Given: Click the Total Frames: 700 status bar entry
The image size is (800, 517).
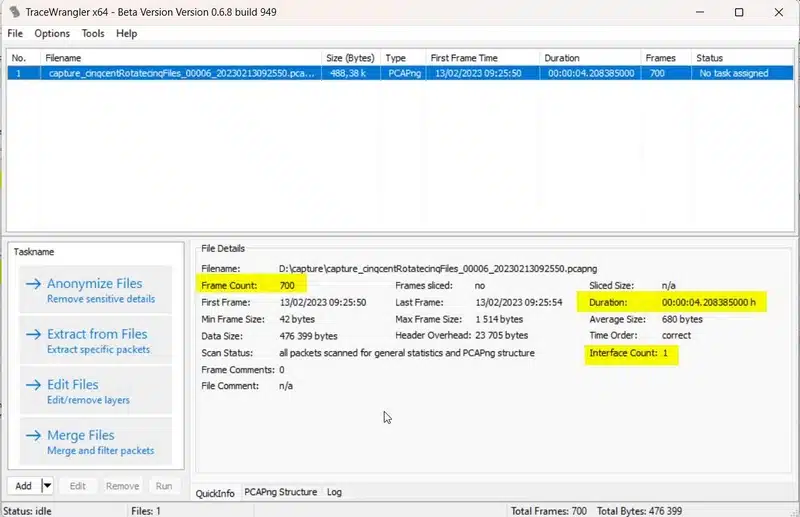Looking at the screenshot, I should point(549,511).
